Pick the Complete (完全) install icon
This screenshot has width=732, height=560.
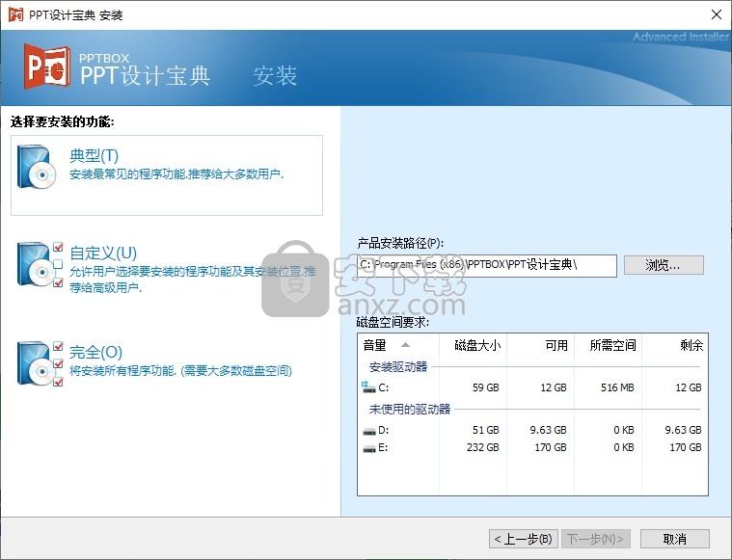(x=40, y=363)
